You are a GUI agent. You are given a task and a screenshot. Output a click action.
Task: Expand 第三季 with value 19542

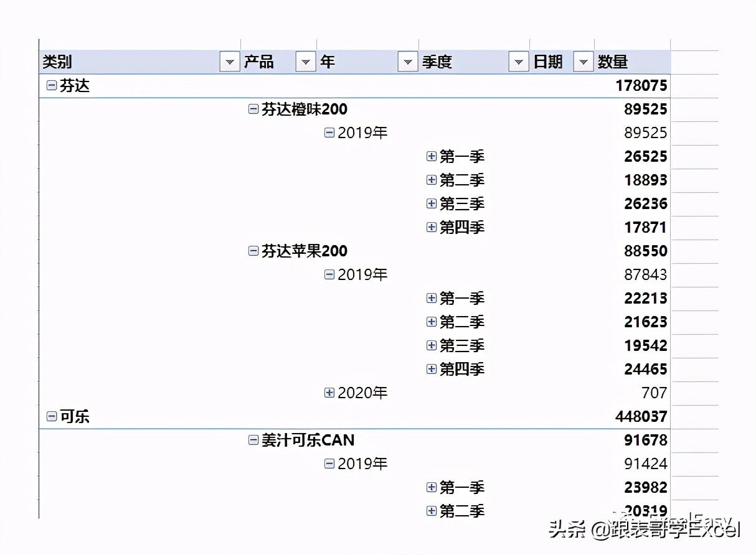432,346
